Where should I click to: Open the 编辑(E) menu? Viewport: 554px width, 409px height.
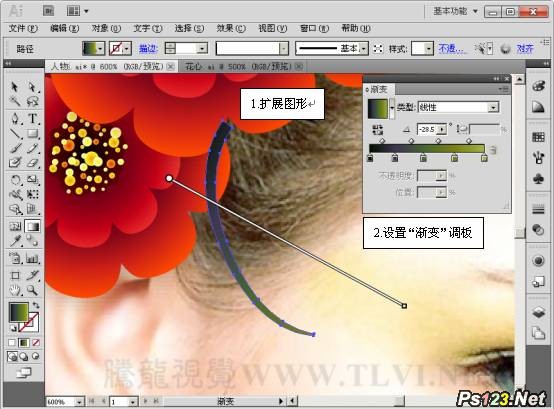pos(64,28)
